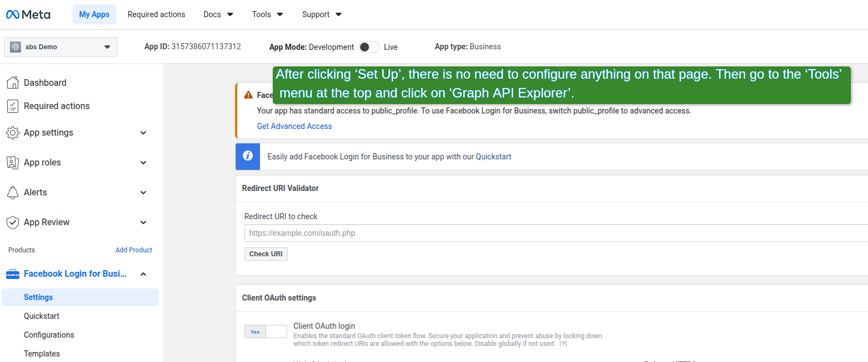
Task: Open the Dashboard home icon
Action: click(x=13, y=82)
